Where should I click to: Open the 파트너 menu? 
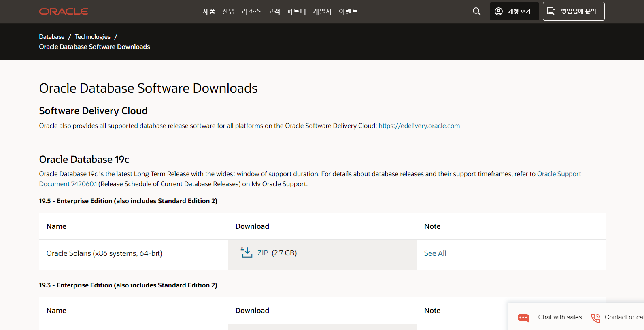(296, 11)
